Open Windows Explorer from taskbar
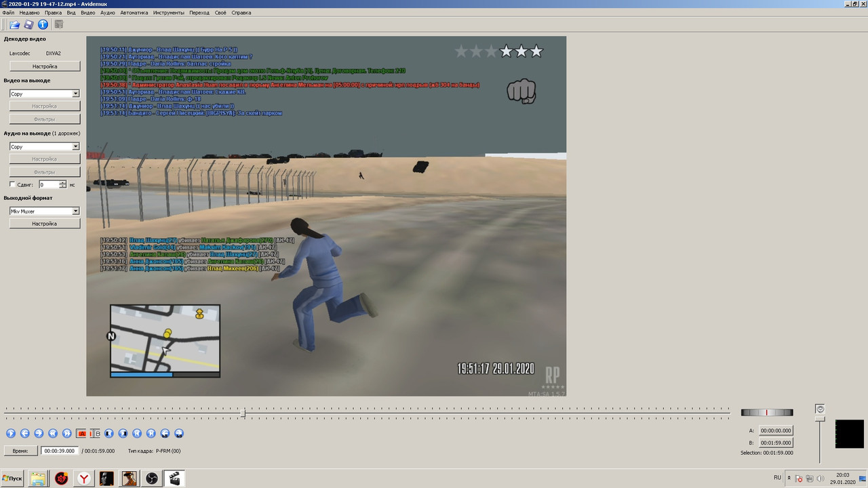Screen dimensions: 868x488 (38, 479)
